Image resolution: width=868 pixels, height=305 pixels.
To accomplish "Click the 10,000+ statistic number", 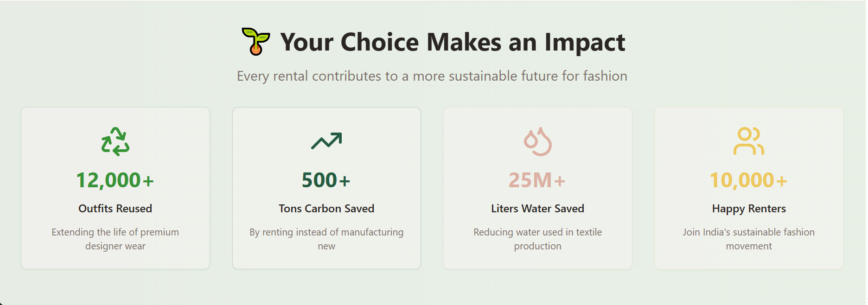I will [x=749, y=180].
